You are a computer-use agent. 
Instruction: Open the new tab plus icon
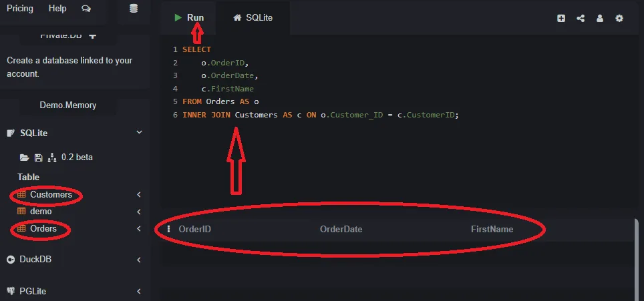(561, 19)
